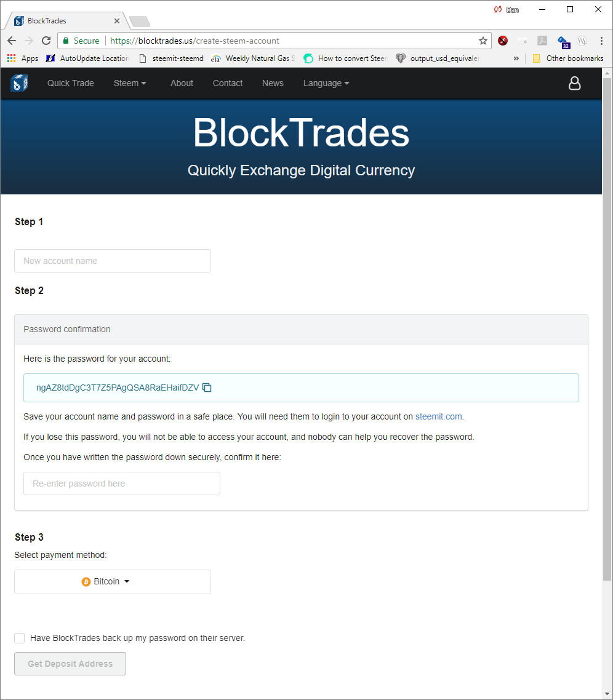Open the AutoUpdate Location bookmark
The width and height of the screenshot is (613, 700).
click(88, 58)
